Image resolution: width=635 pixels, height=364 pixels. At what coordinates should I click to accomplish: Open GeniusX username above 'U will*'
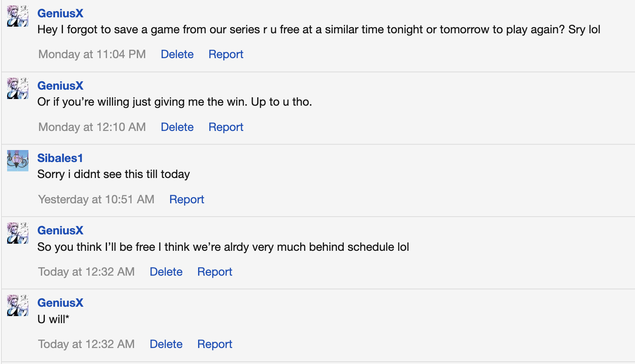click(x=60, y=303)
